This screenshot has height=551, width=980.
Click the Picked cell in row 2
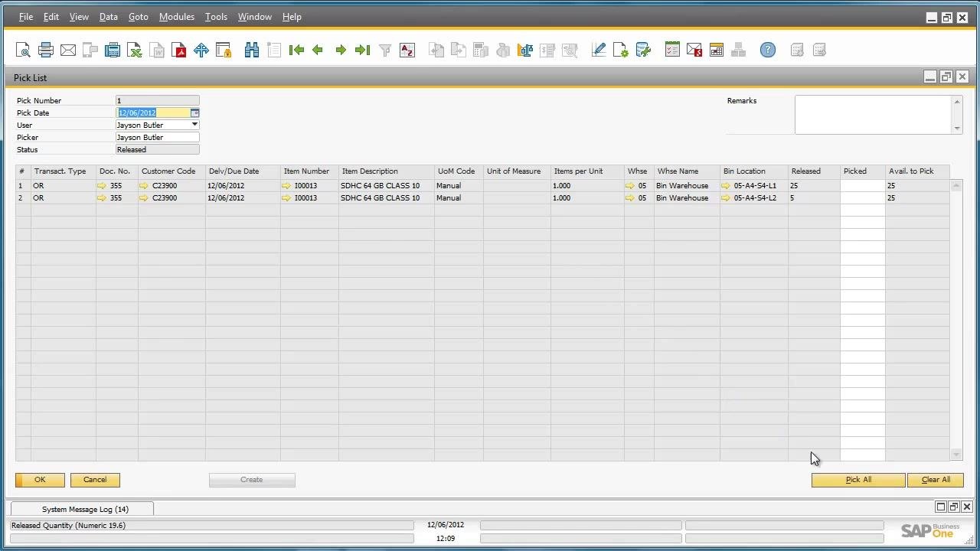pos(863,198)
